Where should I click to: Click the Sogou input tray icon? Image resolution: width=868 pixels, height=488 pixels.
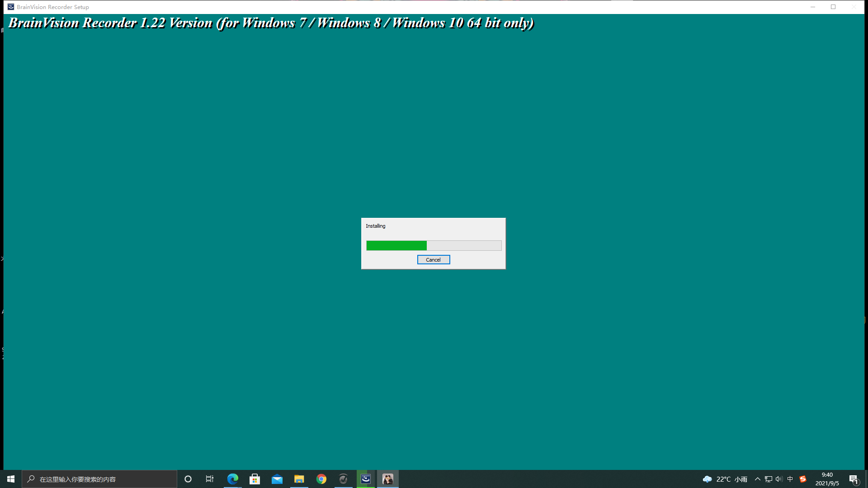tap(803, 479)
